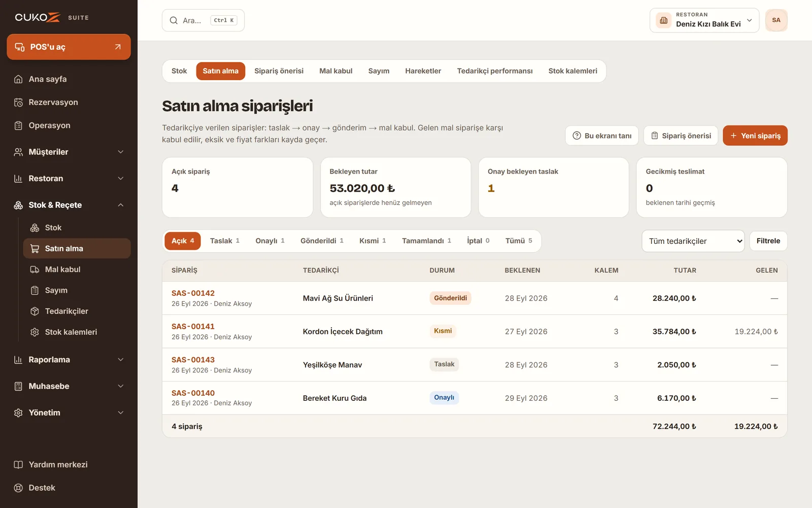Click the Yeni sipariş button
812x508 pixels.
coord(755,136)
